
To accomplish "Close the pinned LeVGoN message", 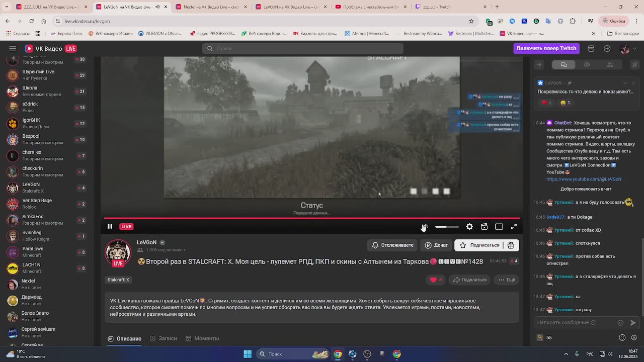I will [x=633, y=83].
